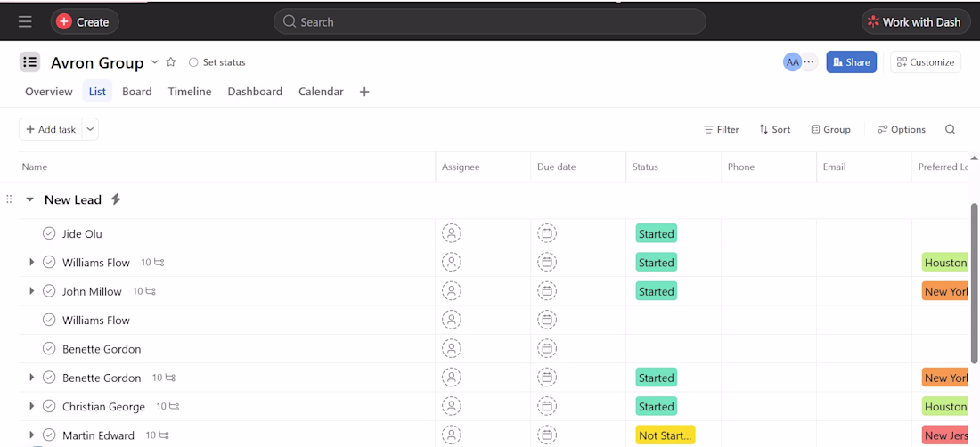Assign the Jide Olu task
Image resolution: width=980 pixels, height=447 pixels.
click(x=452, y=233)
